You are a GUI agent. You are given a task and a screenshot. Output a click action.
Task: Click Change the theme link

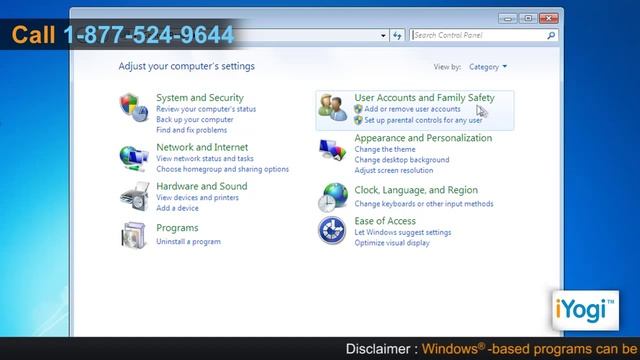[385, 149]
